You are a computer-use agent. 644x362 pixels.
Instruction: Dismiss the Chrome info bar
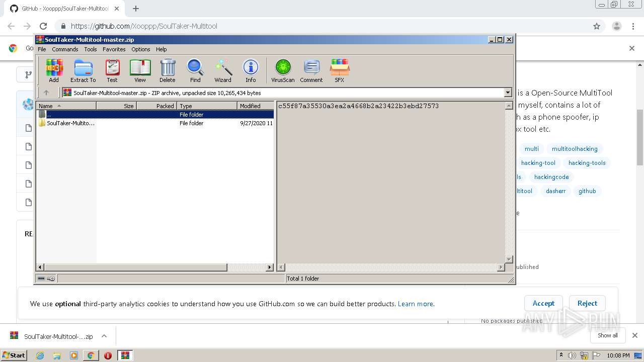coord(632,48)
